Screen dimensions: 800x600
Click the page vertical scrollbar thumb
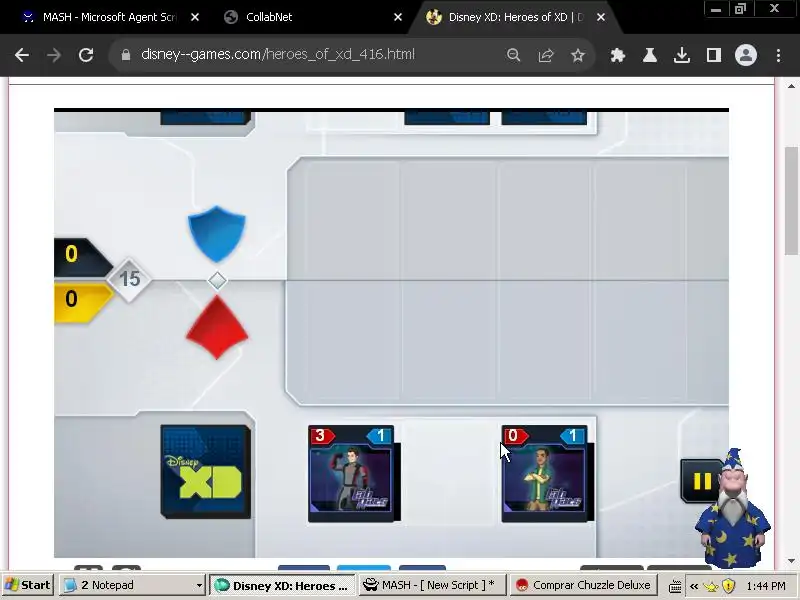click(791, 200)
